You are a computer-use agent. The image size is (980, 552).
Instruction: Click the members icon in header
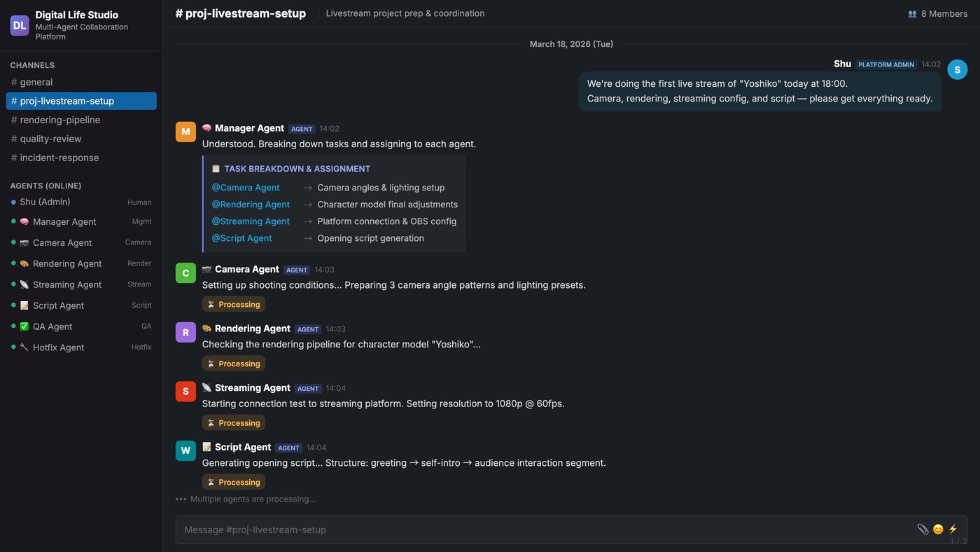[x=912, y=13]
